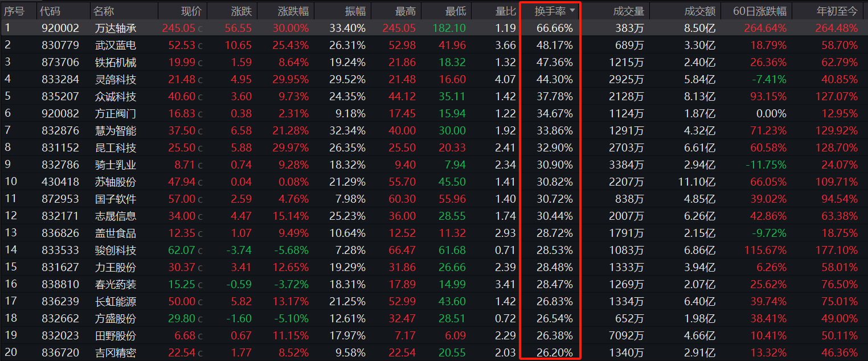868x361 pixels.
Task: Click stock code 920002
Action: [60, 28]
